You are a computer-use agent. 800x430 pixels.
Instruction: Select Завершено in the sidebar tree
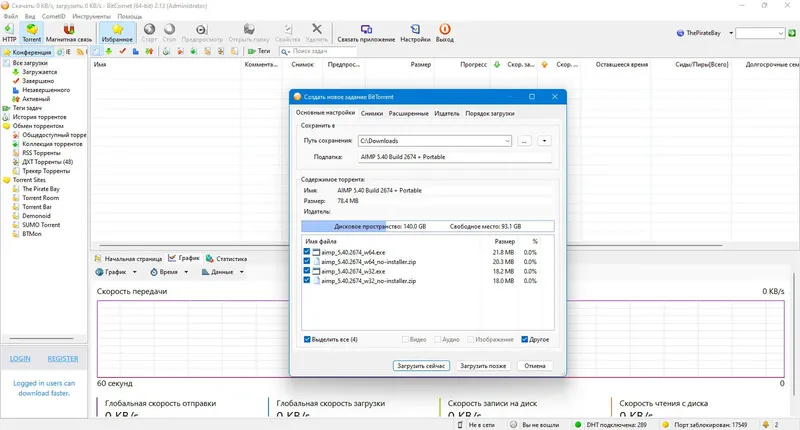tap(38, 81)
